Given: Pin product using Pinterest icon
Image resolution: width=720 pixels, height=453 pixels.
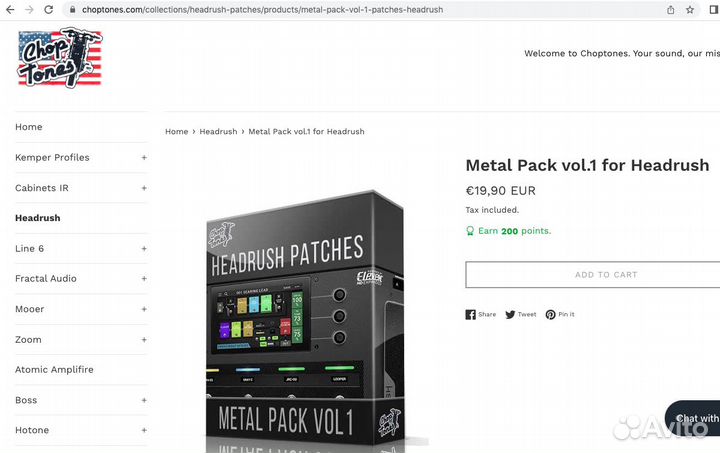Looking at the screenshot, I should coord(550,314).
